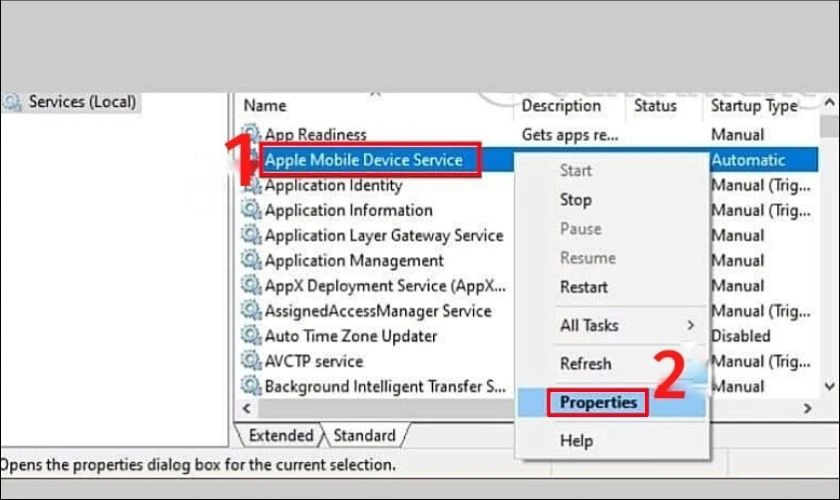Select the Application Management service

pyautogui.click(x=354, y=260)
